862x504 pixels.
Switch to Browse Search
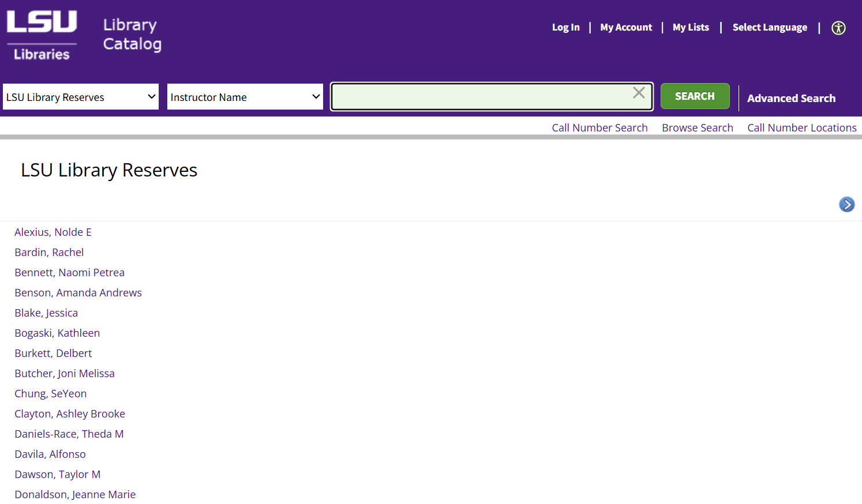[697, 127]
